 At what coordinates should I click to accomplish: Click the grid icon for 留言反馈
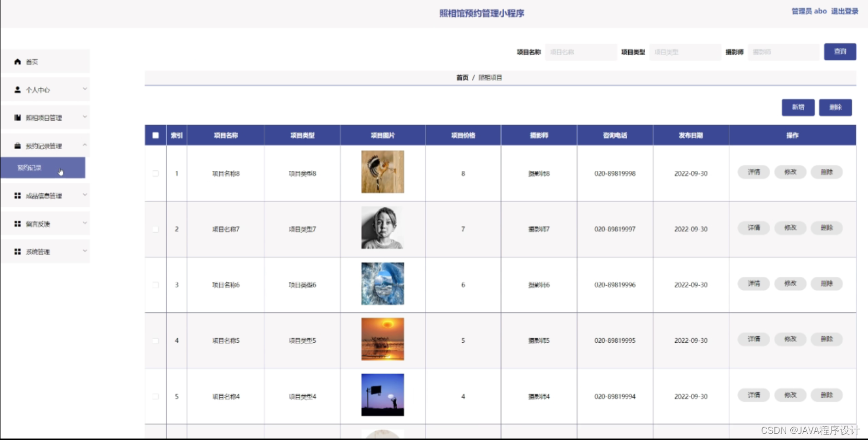[17, 224]
